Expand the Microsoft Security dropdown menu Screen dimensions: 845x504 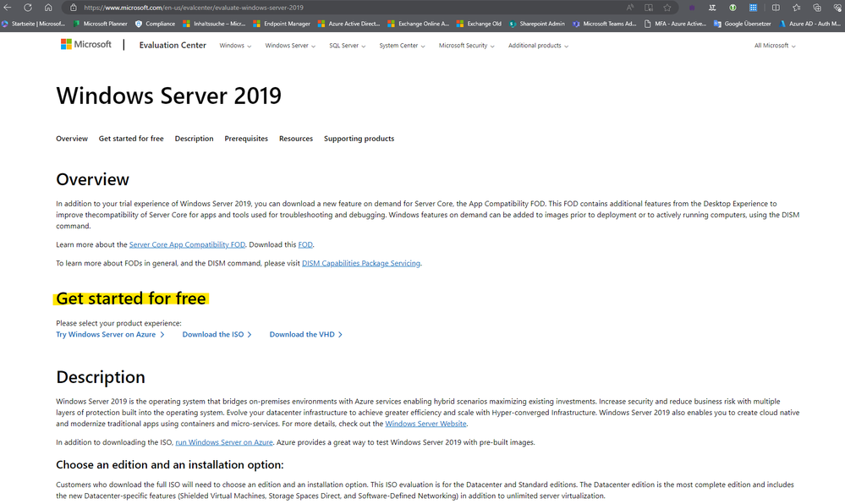(467, 46)
